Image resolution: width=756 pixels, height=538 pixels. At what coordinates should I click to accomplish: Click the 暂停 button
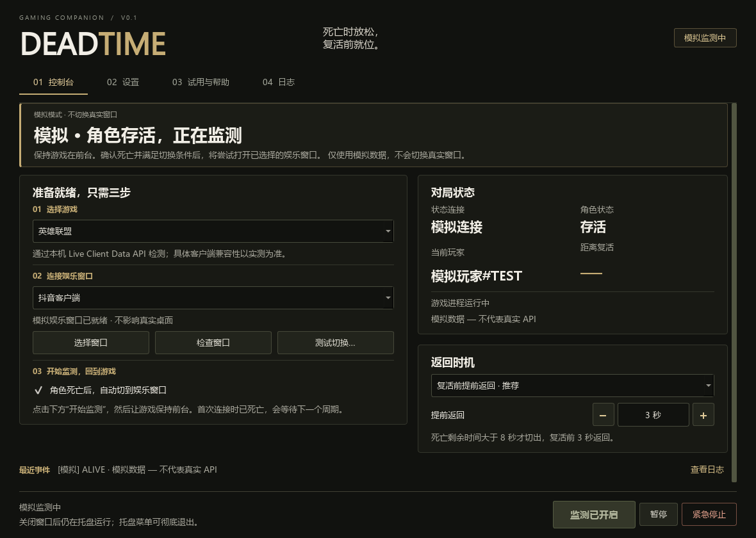click(x=658, y=514)
